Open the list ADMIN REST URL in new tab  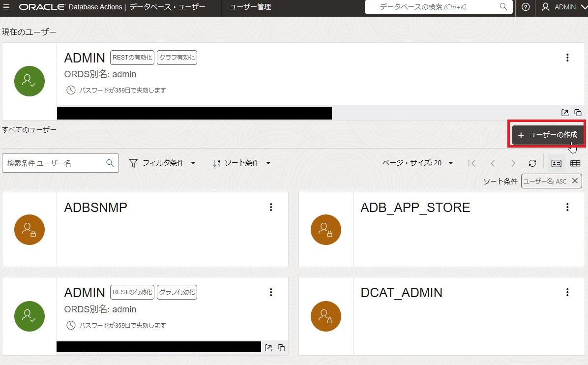(x=268, y=348)
